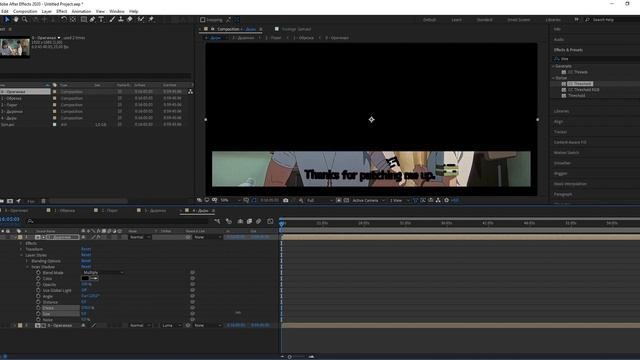Open the Effect menu
The height and width of the screenshot is (360, 640).
[x=62, y=11]
